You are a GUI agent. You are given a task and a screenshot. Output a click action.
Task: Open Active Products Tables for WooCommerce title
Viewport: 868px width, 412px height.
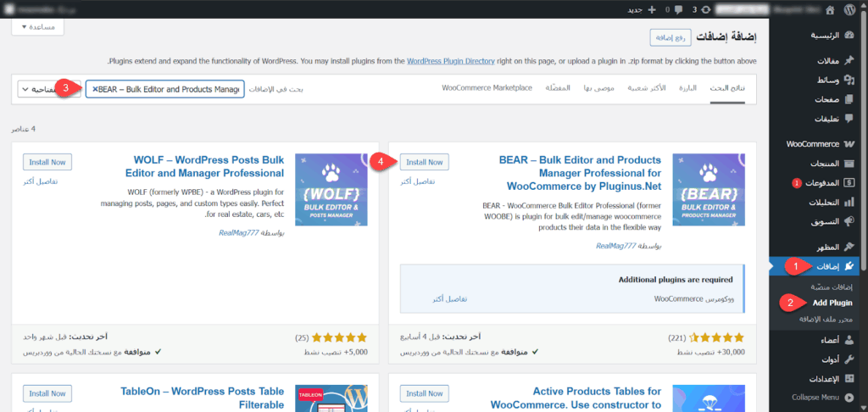[x=576, y=398]
